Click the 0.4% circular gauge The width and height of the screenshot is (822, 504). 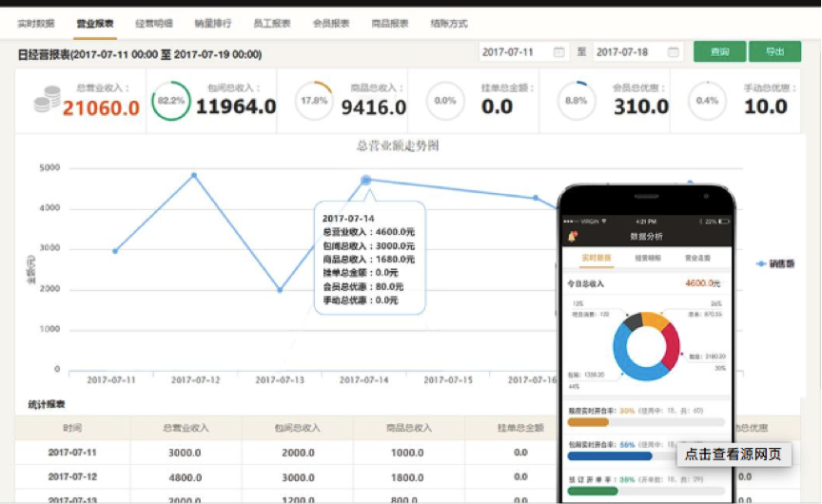pyautogui.click(x=707, y=101)
